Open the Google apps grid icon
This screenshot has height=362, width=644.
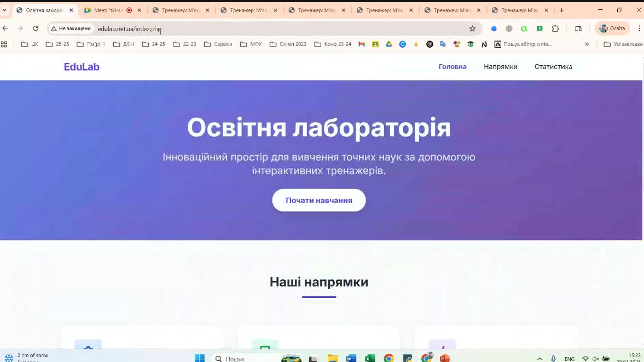(x=4, y=44)
